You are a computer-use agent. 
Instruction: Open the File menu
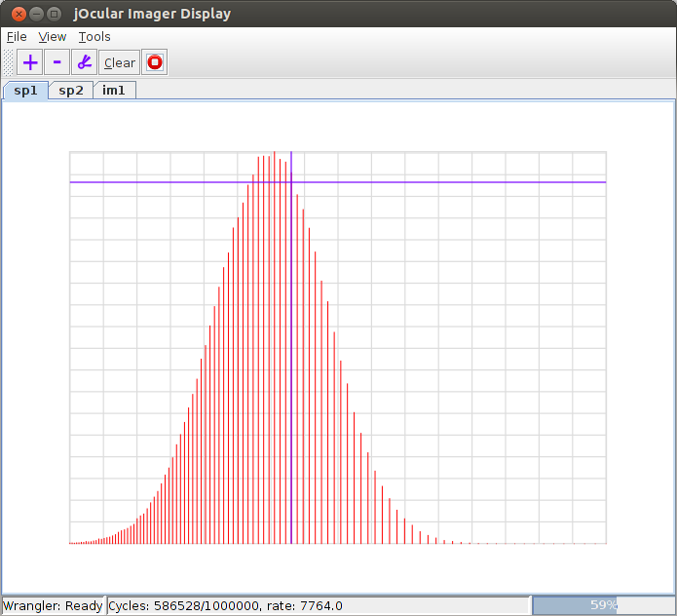(17, 36)
